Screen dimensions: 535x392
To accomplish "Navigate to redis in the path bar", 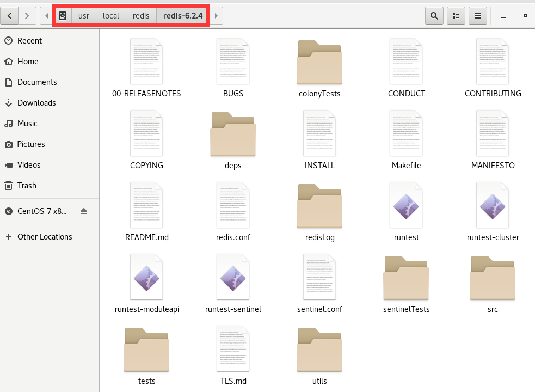I will 141,16.
